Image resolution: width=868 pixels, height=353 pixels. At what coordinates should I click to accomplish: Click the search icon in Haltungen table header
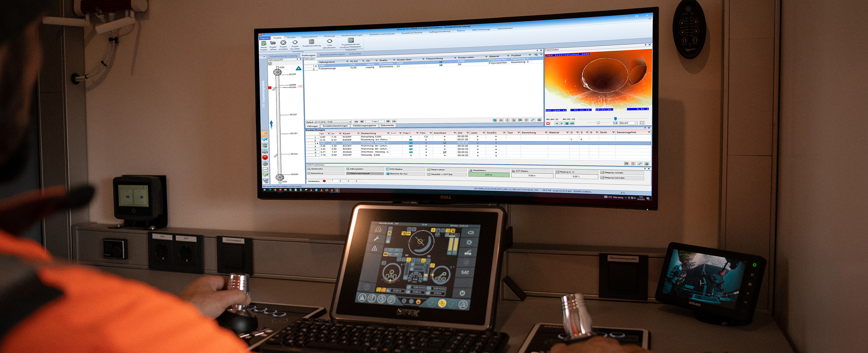[536, 55]
